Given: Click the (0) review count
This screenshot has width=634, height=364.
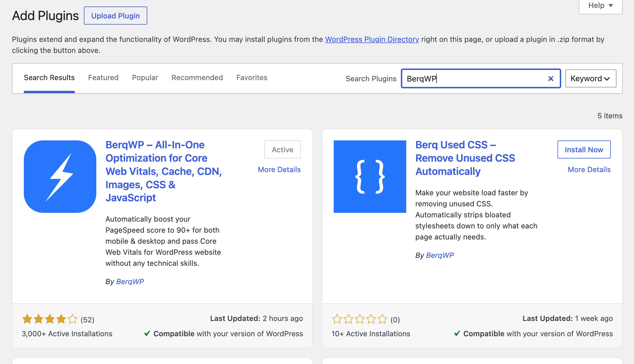Looking at the screenshot, I should (395, 320).
